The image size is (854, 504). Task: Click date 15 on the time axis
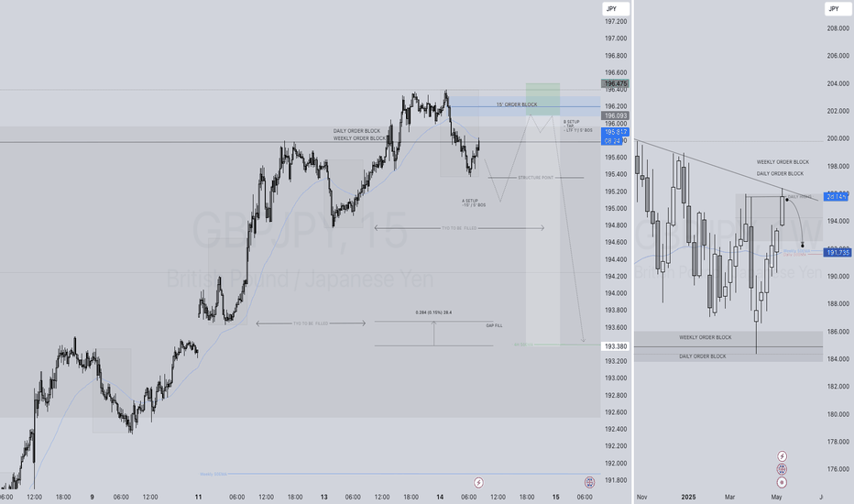555,497
